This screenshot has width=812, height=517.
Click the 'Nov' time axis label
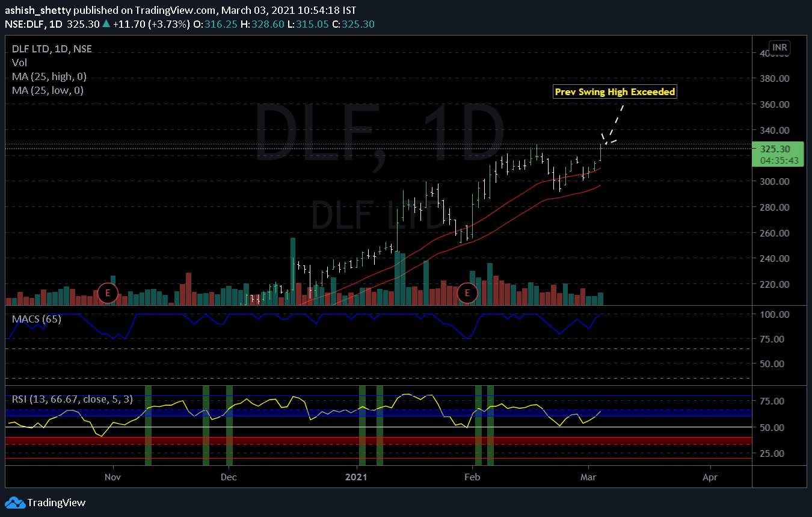click(x=112, y=477)
